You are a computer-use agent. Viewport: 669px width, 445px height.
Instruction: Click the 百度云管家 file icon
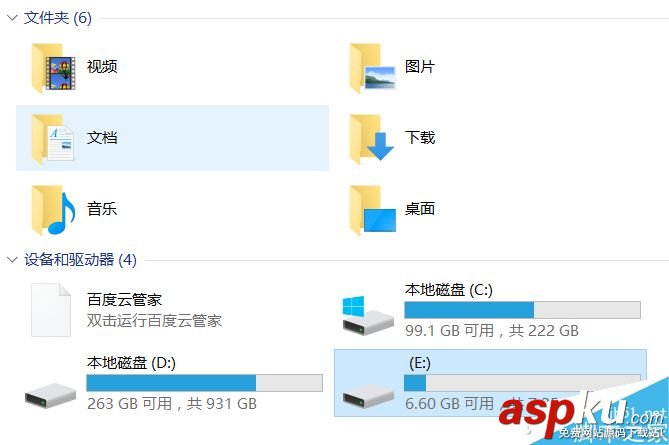tap(51, 310)
